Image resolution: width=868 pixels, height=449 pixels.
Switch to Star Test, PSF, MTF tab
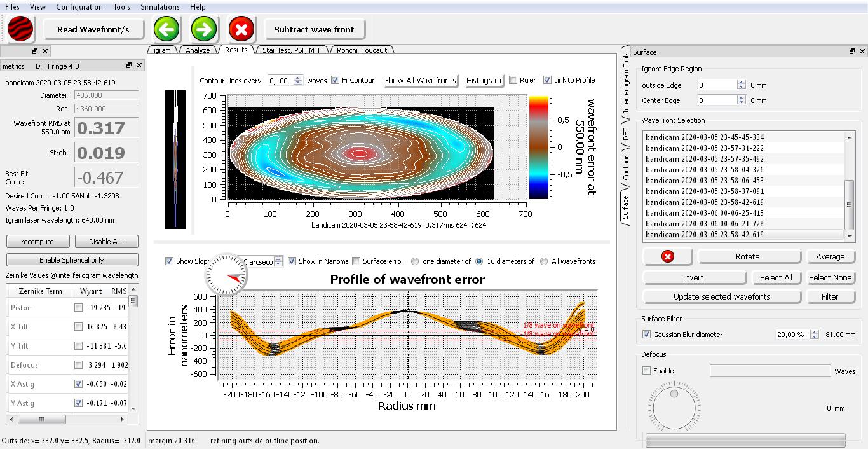[x=292, y=50]
